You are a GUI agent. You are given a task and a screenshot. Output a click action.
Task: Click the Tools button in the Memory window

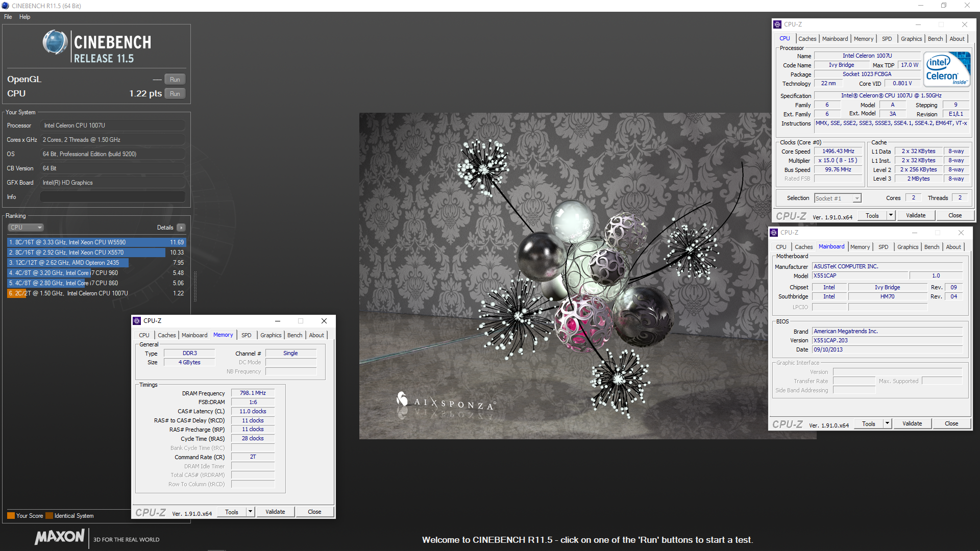click(x=232, y=512)
